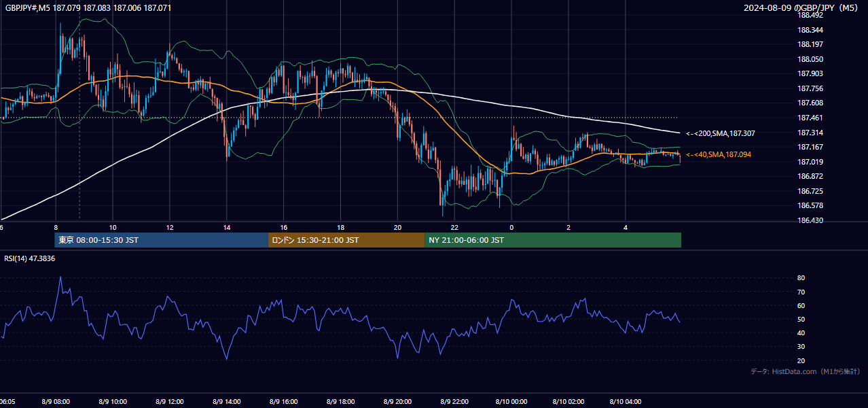Select the ロンドン 15:30-21:00 JST session bar

click(346, 240)
